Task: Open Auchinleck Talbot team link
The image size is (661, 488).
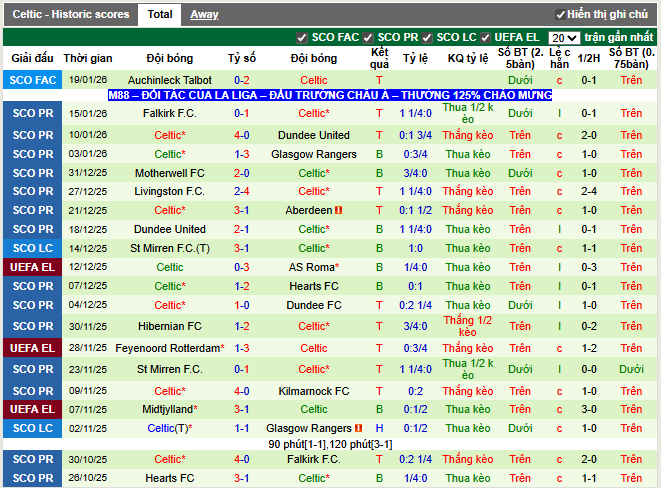Action: (170, 80)
